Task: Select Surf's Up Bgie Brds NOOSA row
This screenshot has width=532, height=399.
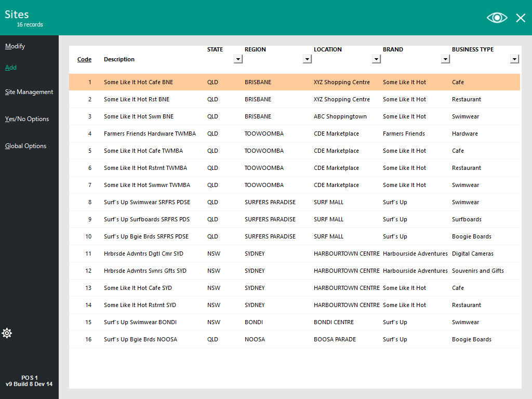Action: tap(140, 339)
